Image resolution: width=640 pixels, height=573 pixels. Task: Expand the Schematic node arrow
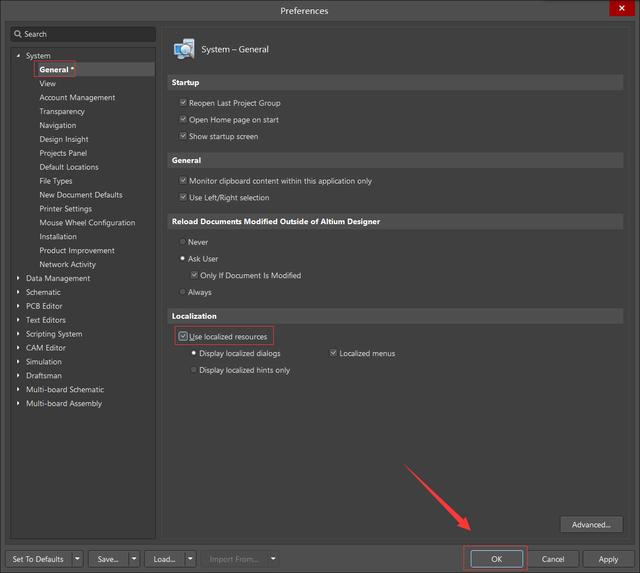18,292
